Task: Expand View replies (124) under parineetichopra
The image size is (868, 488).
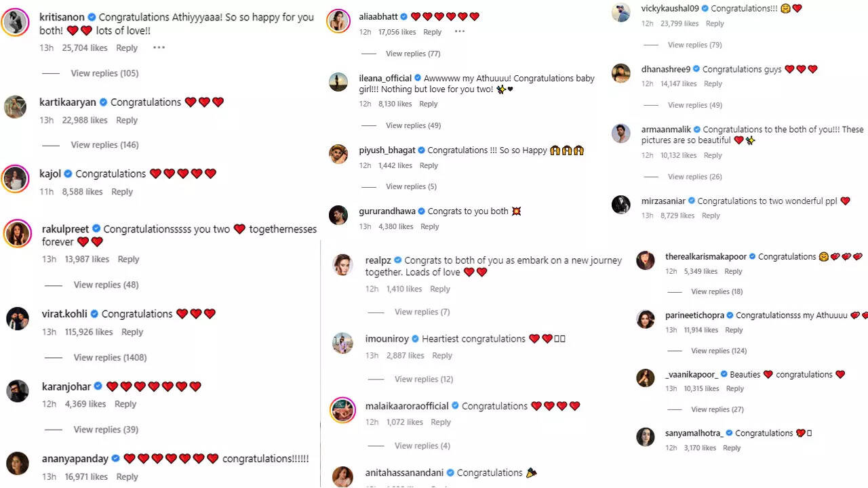Action: (x=719, y=350)
